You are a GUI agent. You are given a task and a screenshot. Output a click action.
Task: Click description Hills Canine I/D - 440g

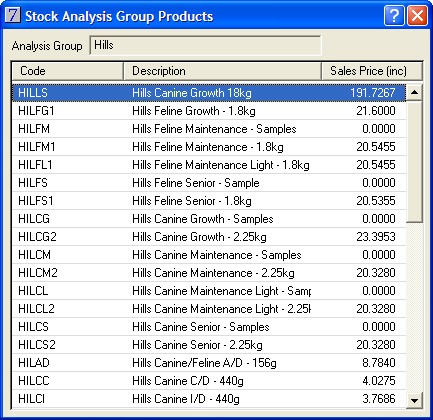coord(186,399)
